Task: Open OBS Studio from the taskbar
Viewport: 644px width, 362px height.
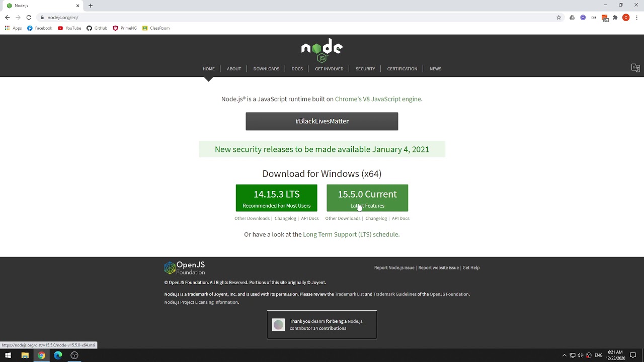Action: click(74, 355)
